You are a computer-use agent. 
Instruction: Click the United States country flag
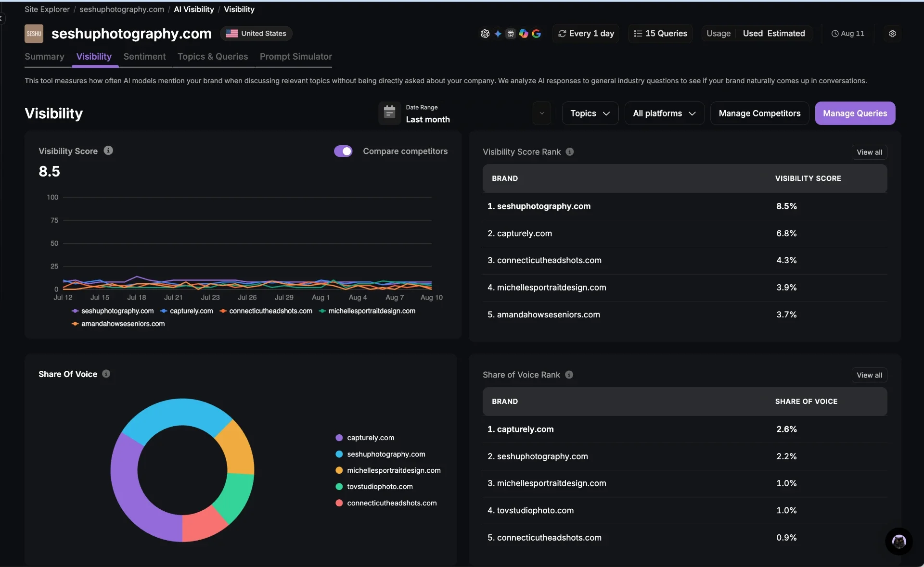click(x=232, y=34)
